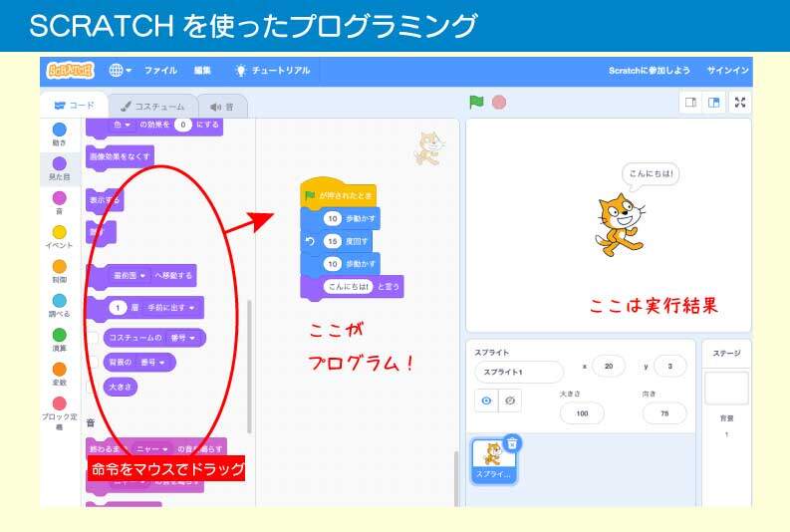
Task: Select the cat sprite thumbnail
Action: [x=494, y=460]
